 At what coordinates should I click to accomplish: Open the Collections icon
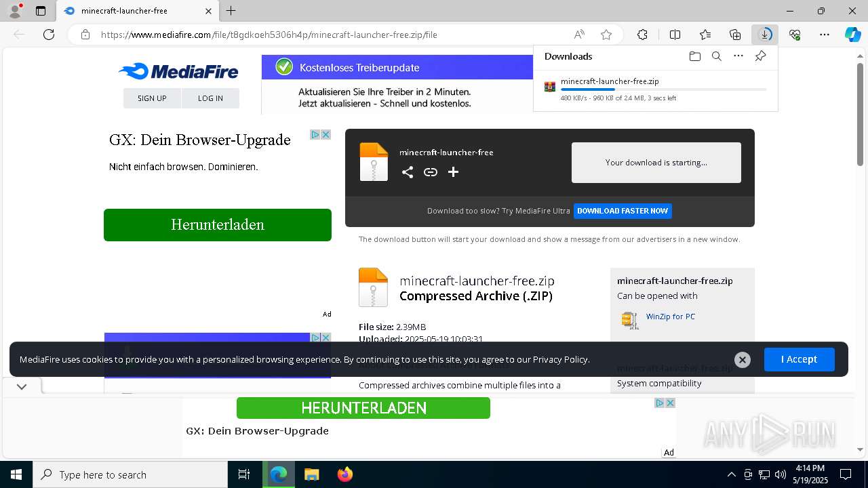[x=735, y=35]
